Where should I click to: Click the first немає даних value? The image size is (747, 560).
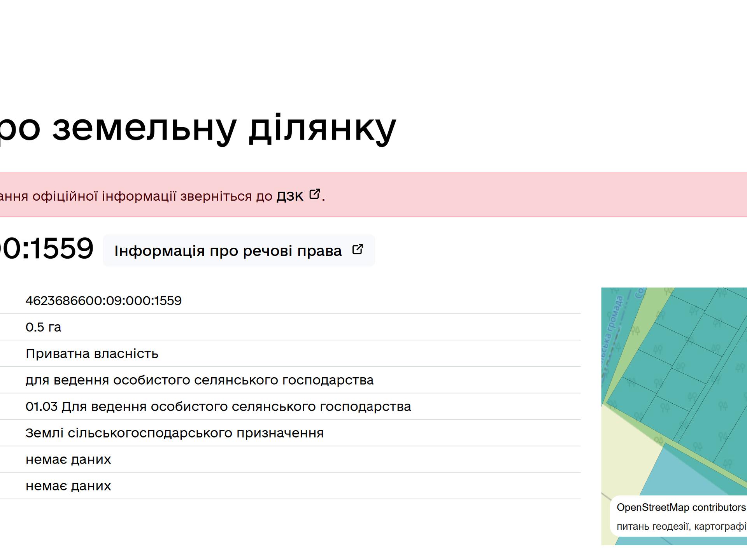(68, 459)
